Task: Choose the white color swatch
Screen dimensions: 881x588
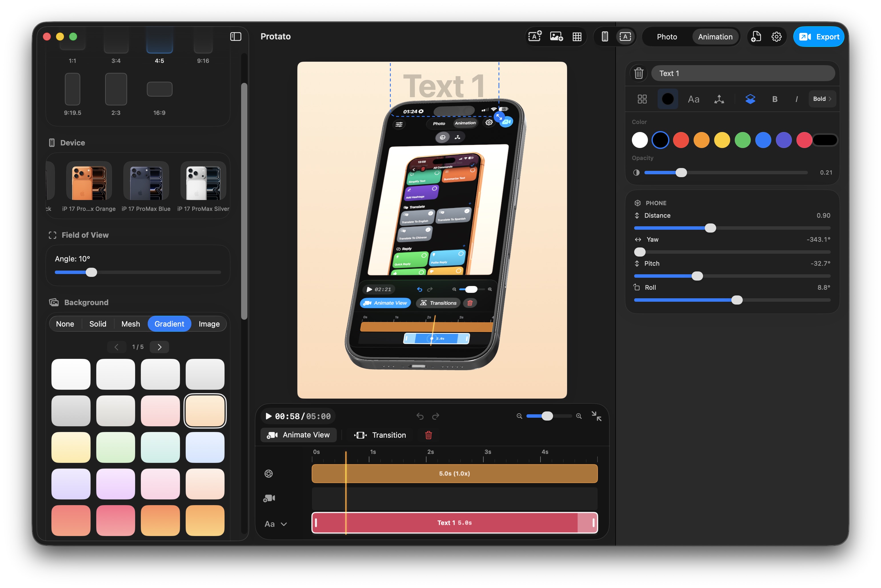Action: 640,140
